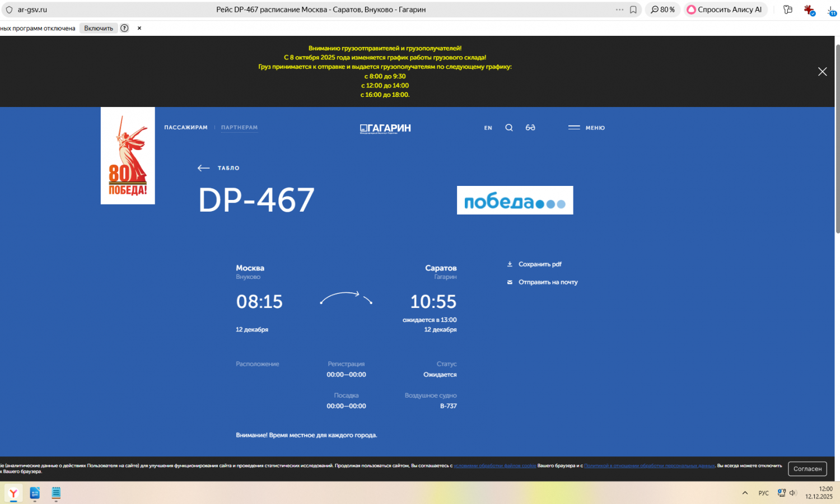Screen dimensions: 840x504
Task: Toggle the accessibility glasses version icon
Action: click(x=530, y=128)
